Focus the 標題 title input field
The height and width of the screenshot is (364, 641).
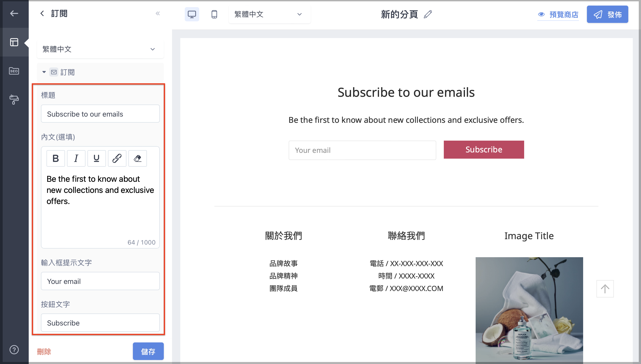pos(100,114)
